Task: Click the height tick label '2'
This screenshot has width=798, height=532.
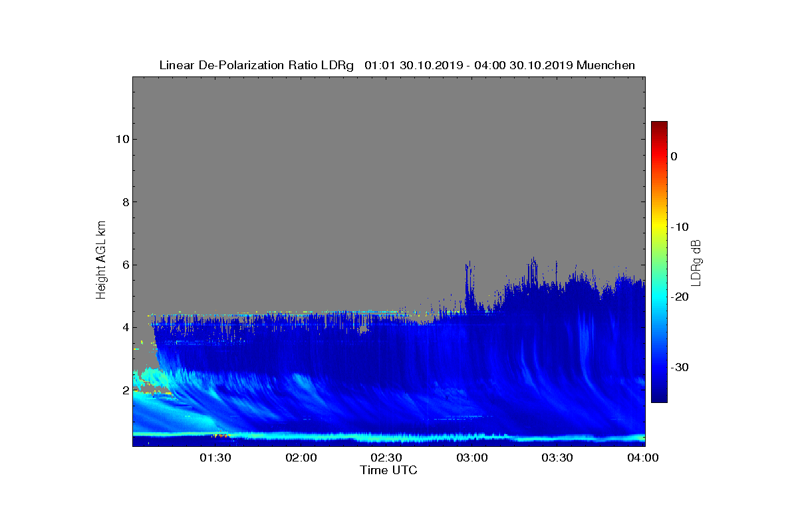Action: click(124, 390)
